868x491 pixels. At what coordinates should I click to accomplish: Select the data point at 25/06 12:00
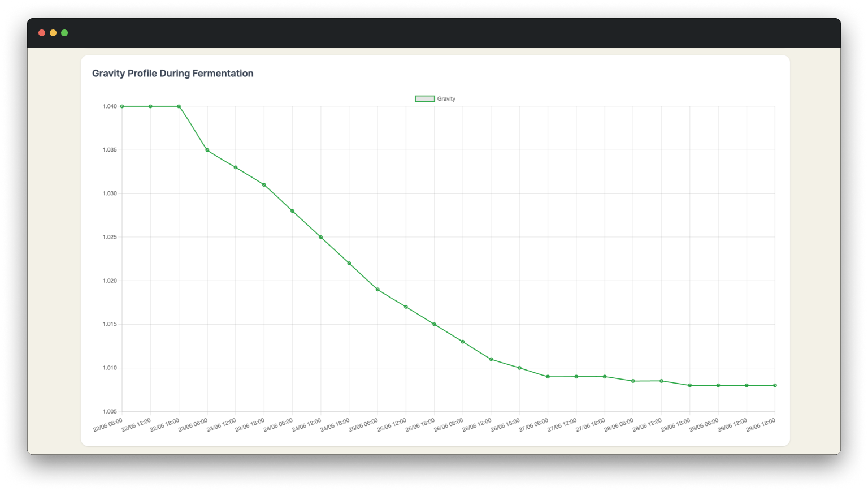[x=406, y=307]
